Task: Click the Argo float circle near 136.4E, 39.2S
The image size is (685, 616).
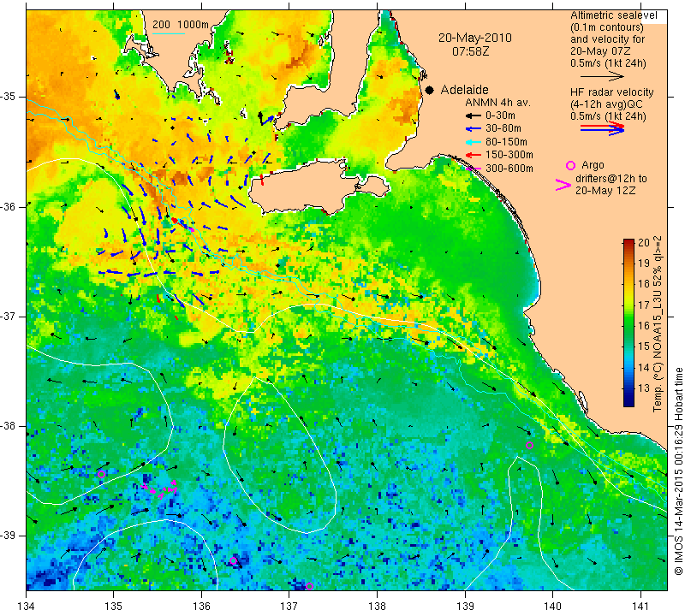Action: [x=233, y=560]
